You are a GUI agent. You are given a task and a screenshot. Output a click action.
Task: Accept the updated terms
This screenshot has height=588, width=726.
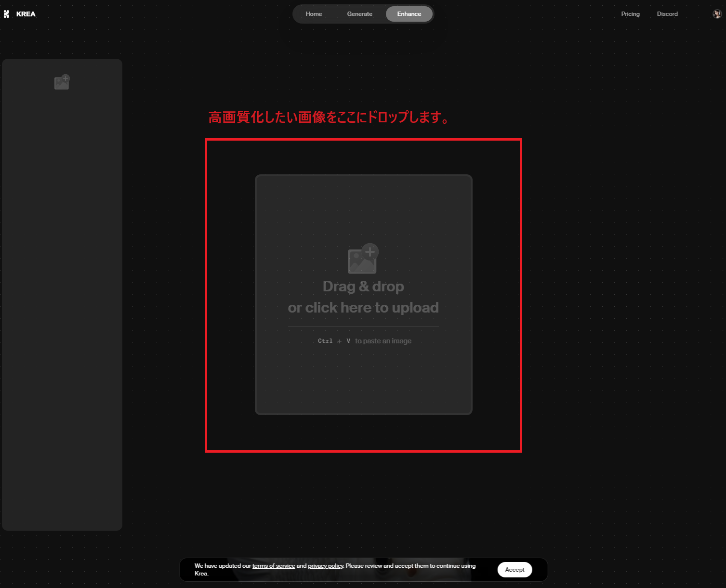pos(515,570)
